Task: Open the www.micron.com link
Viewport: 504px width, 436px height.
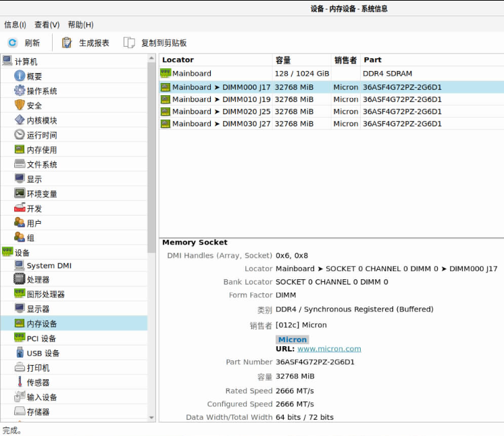Action: click(329, 349)
